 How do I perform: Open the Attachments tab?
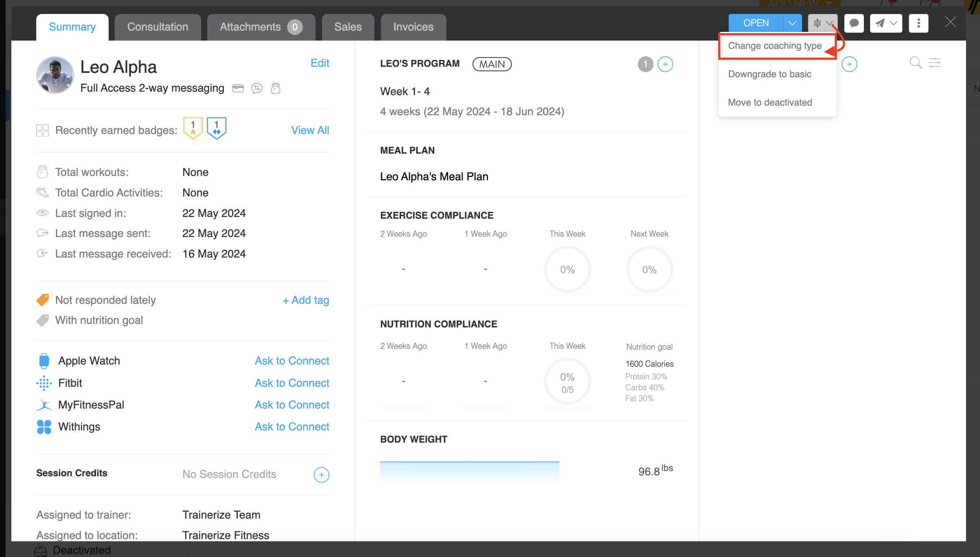(x=261, y=27)
